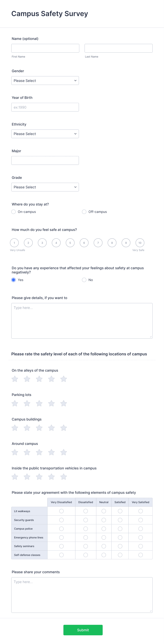The image size is (164, 644).
Task: Mark Lit walkways as Very Satisfied
Action: click(x=140, y=511)
